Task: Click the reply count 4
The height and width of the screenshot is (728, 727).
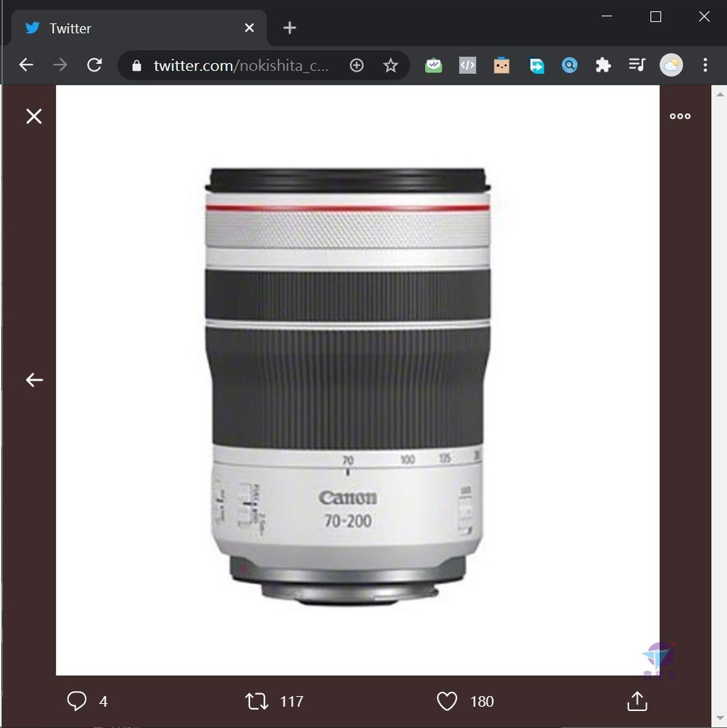Action: [x=103, y=702]
